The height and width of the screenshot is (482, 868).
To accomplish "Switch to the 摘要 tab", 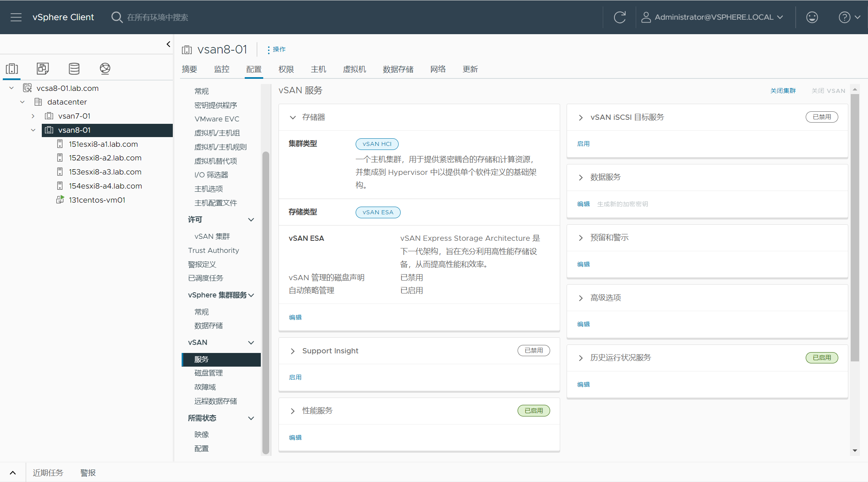I will (x=189, y=69).
